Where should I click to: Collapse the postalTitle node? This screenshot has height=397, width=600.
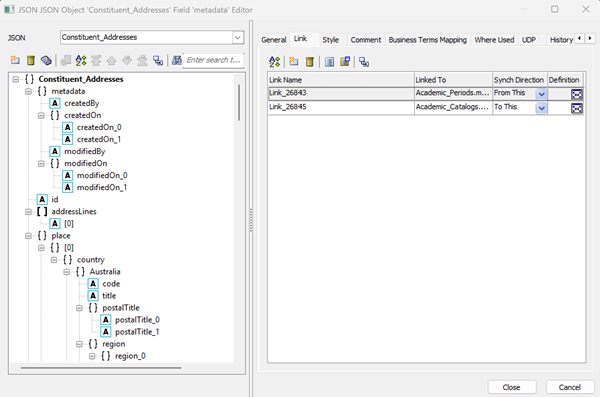pos(79,308)
